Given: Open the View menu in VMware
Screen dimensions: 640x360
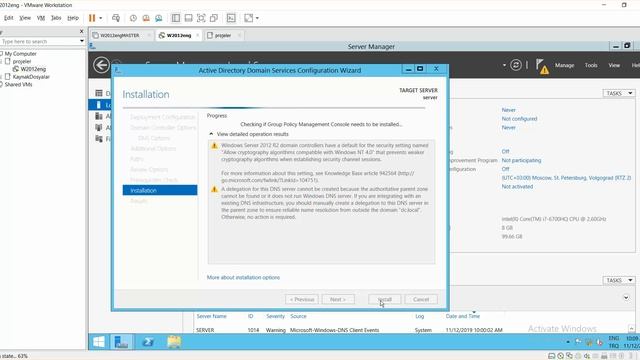Looking at the screenshot, I should [x=25, y=18].
